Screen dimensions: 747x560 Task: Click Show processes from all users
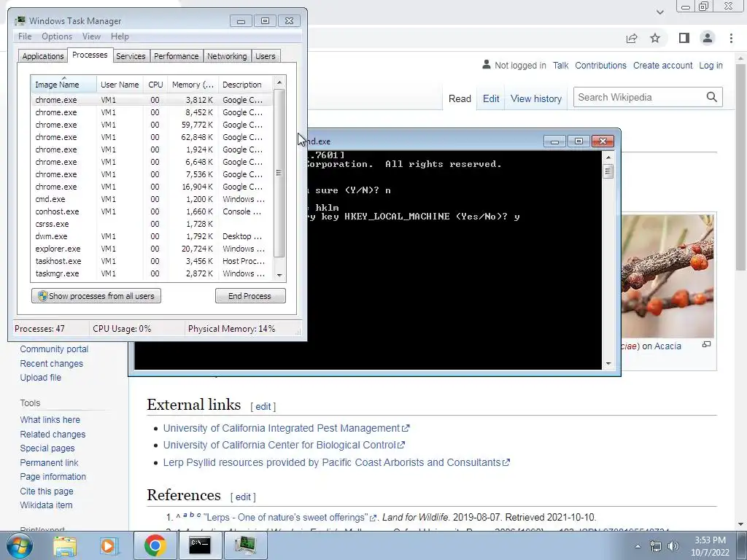(x=96, y=296)
